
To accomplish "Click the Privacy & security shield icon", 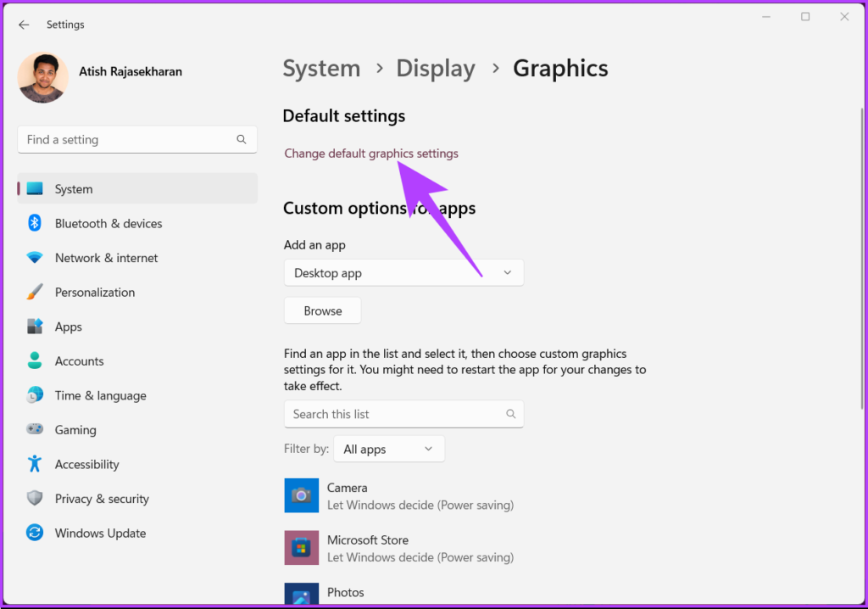I will pos(35,499).
